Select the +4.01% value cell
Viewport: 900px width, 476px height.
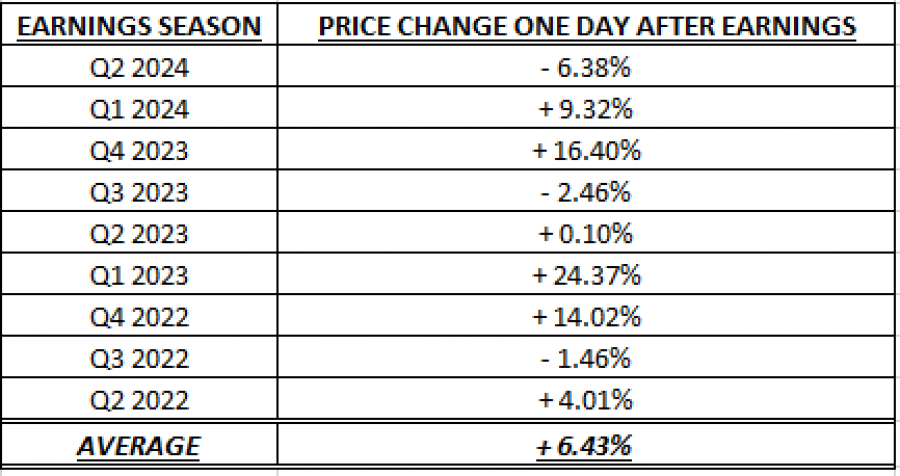(x=587, y=400)
